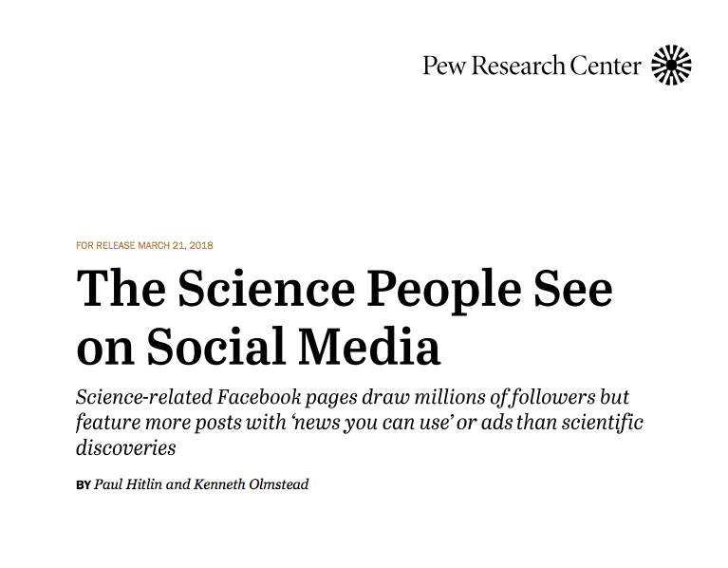Image resolution: width=728 pixels, height=568 pixels.
Task: Click the word 'Research' in the logo text
Action: 517,66
